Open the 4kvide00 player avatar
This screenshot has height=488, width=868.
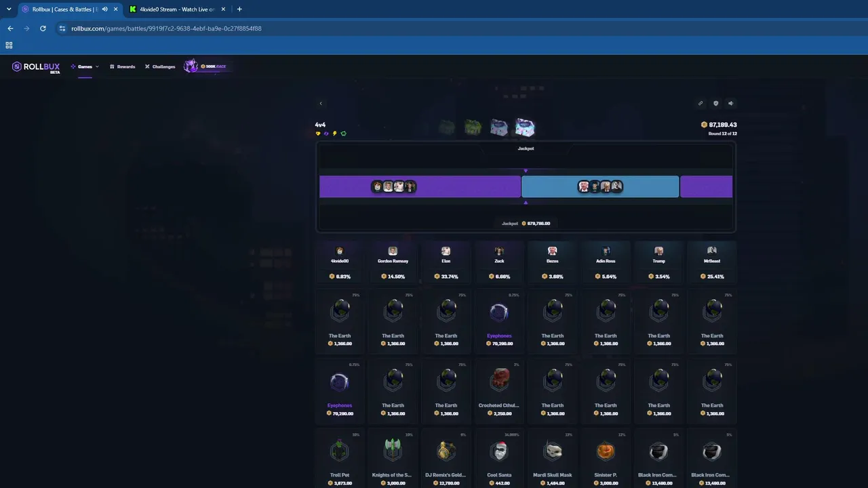340,251
